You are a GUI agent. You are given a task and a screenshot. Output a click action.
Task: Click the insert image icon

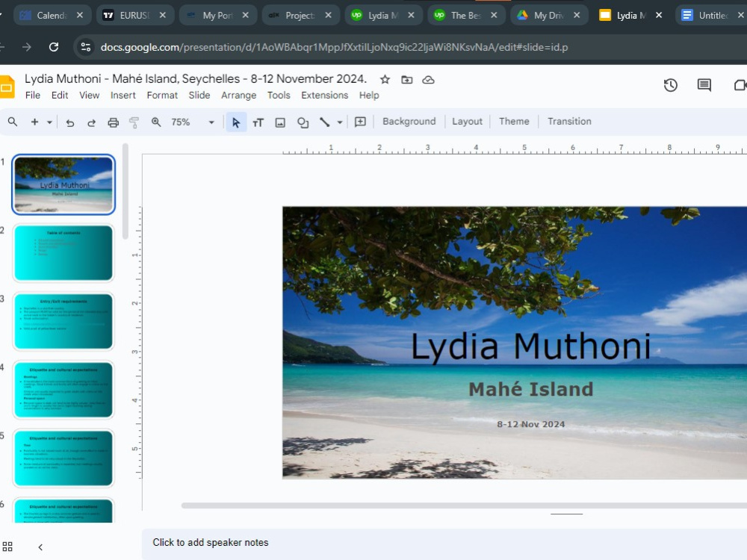point(280,122)
